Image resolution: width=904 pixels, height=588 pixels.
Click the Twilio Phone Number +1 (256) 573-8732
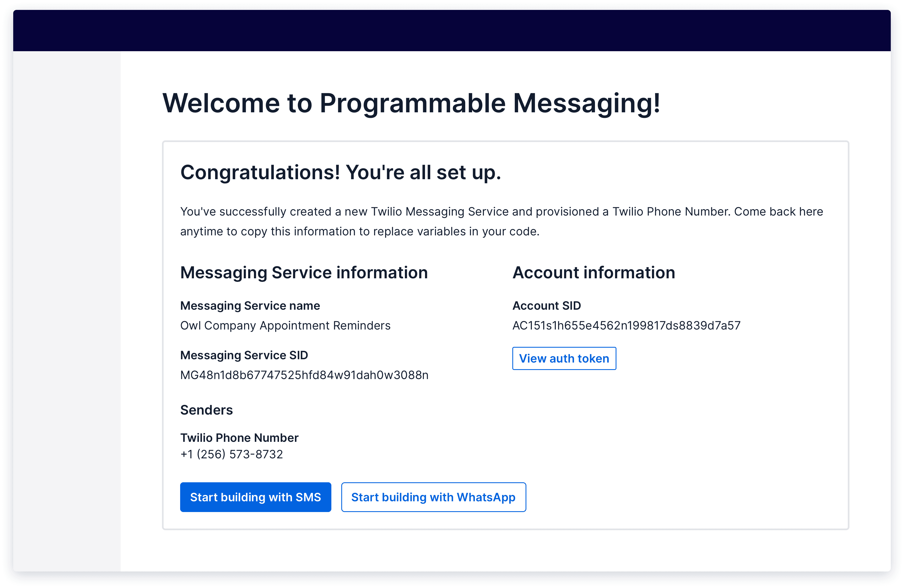pyautogui.click(x=231, y=454)
